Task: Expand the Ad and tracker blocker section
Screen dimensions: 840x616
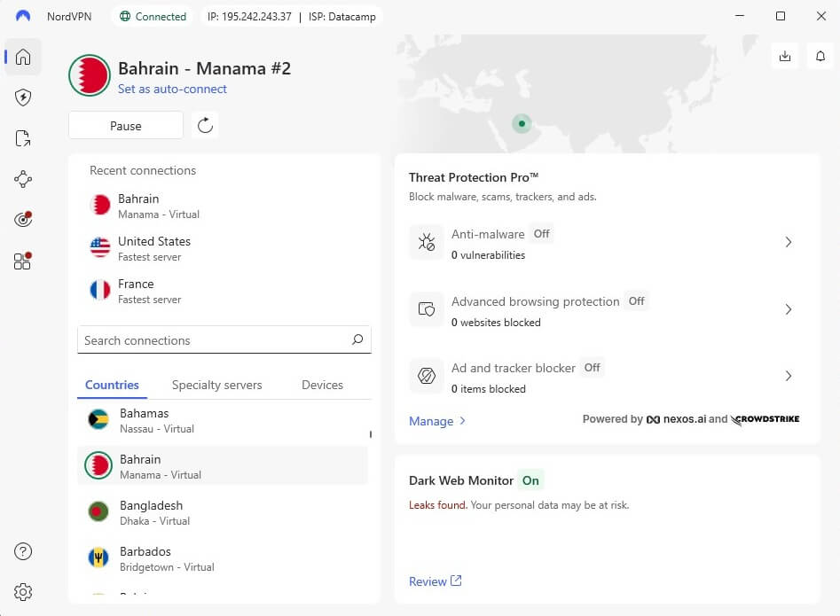Action: tap(789, 376)
